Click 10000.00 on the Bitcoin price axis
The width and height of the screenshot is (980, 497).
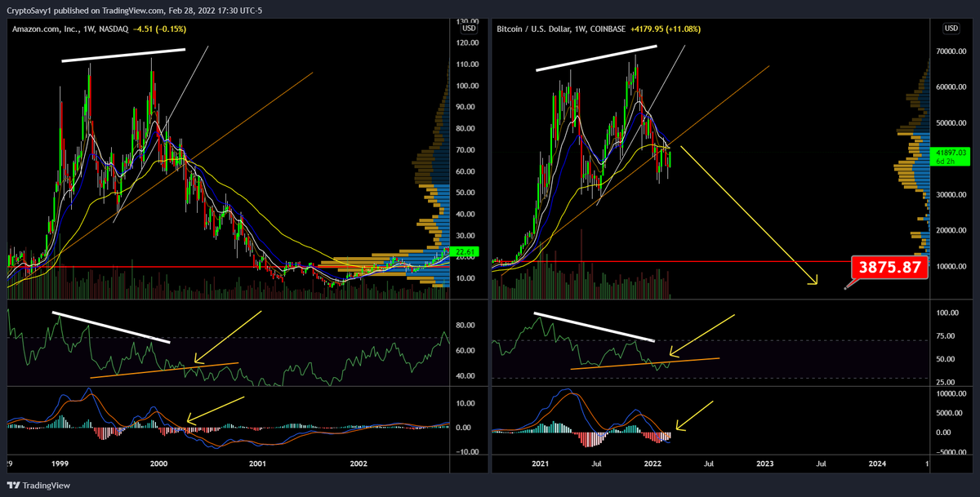coord(951,266)
